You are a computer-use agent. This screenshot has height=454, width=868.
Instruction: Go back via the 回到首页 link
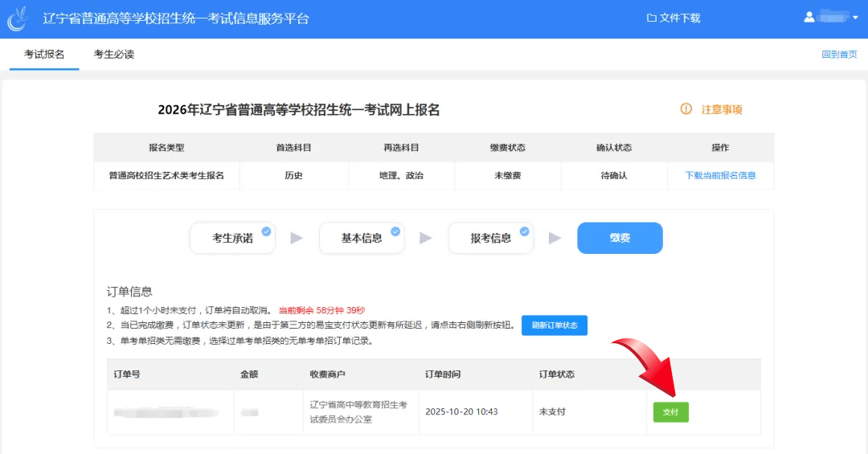point(839,55)
